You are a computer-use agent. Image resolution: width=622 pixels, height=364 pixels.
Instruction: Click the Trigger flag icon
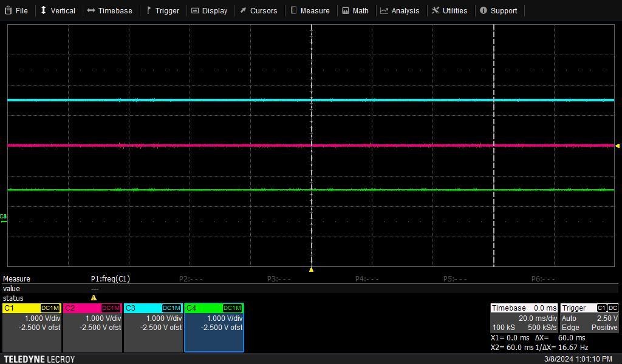click(x=148, y=11)
